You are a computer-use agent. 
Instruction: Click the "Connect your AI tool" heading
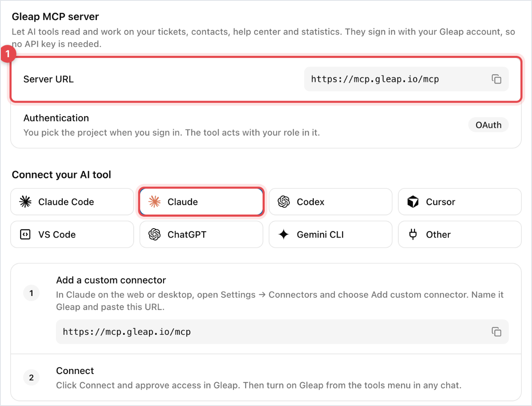coord(61,174)
